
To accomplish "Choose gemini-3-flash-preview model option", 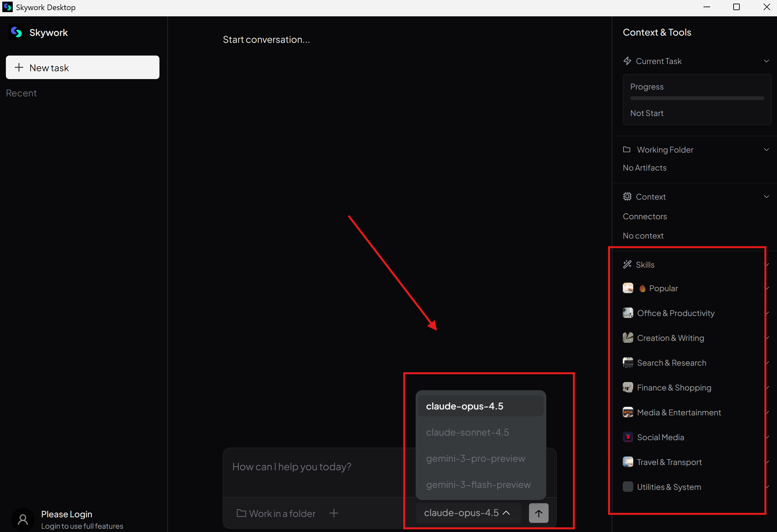I will coord(478,485).
